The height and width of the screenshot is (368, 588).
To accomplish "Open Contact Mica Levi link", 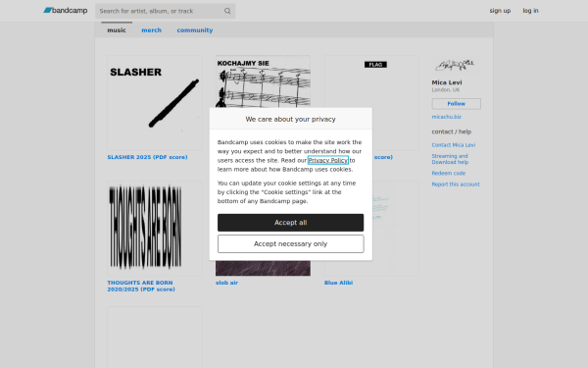I will (454, 145).
